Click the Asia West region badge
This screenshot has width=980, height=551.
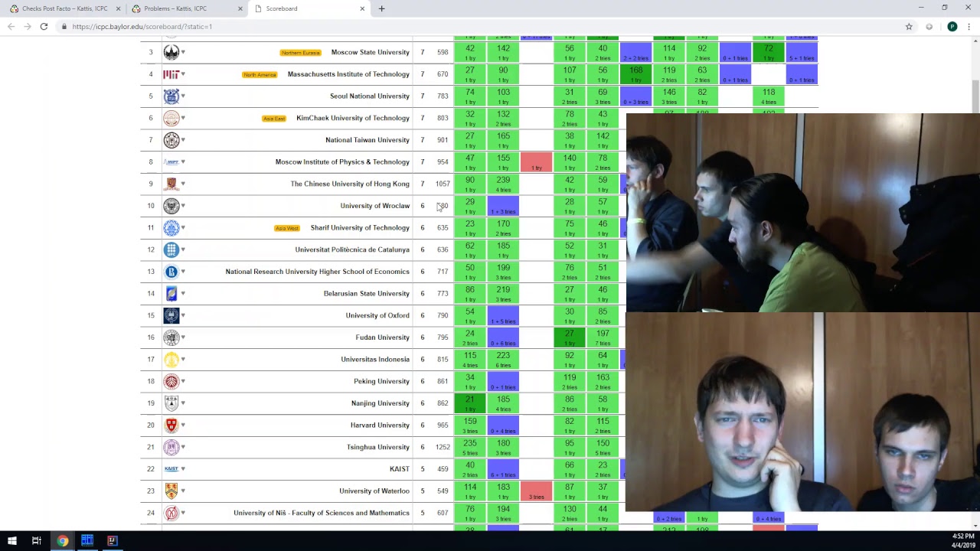(x=287, y=228)
